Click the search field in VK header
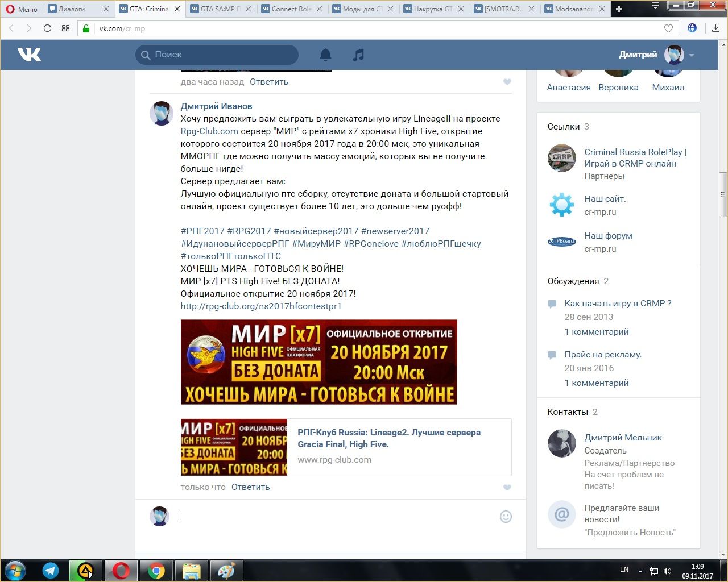Viewport: 728px width, 582px height. pyautogui.click(x=217, y=55)
